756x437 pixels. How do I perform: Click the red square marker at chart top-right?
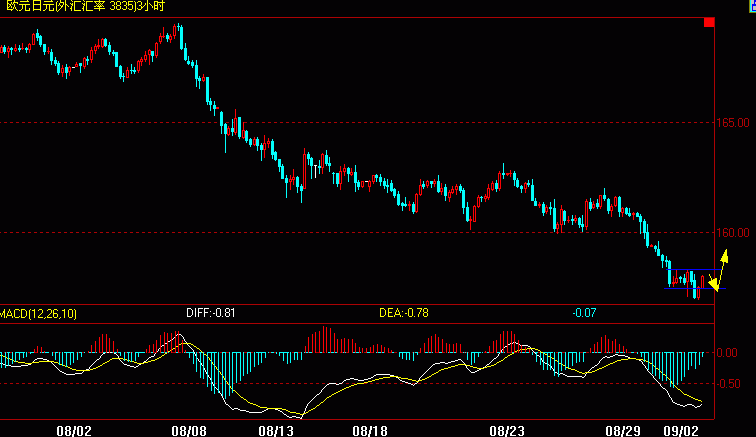[x=709, y=22]
